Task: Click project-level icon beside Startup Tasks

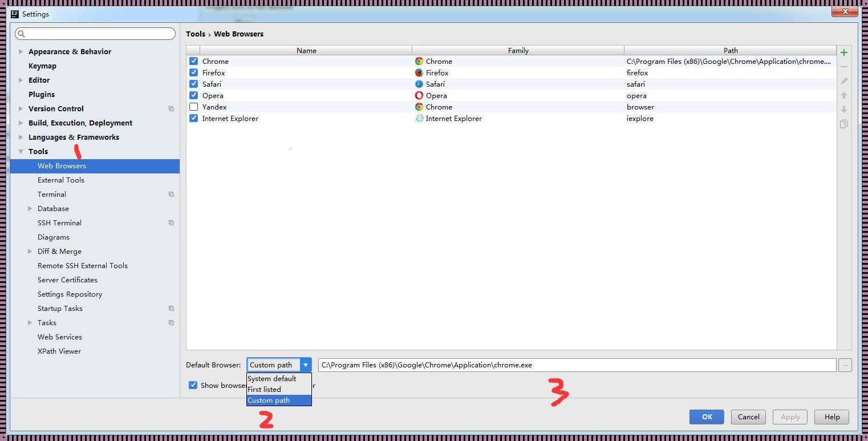Action: click(171, 308)
